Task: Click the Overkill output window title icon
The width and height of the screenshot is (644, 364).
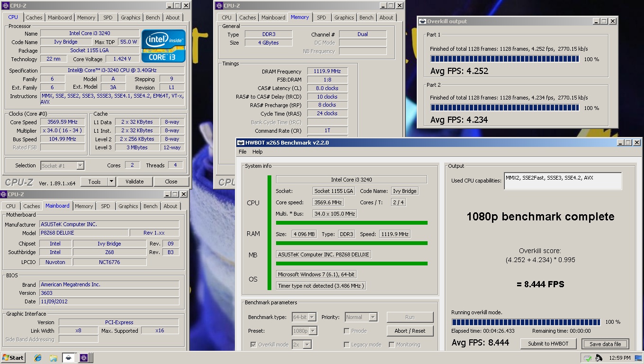Action: click(422, 21)
